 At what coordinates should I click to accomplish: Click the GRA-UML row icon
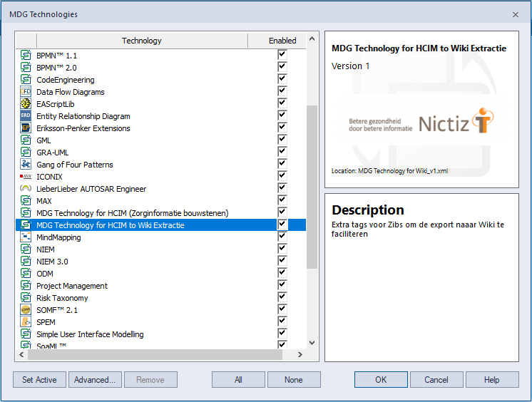(26, 153)
